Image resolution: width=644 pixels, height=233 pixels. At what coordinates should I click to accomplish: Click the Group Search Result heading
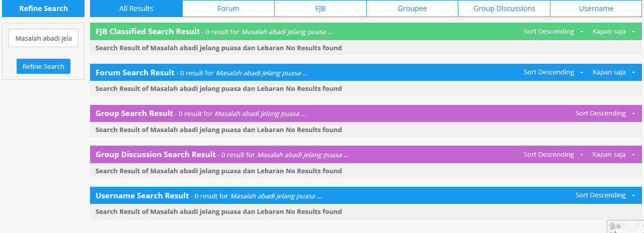click(x=134, y=113)
